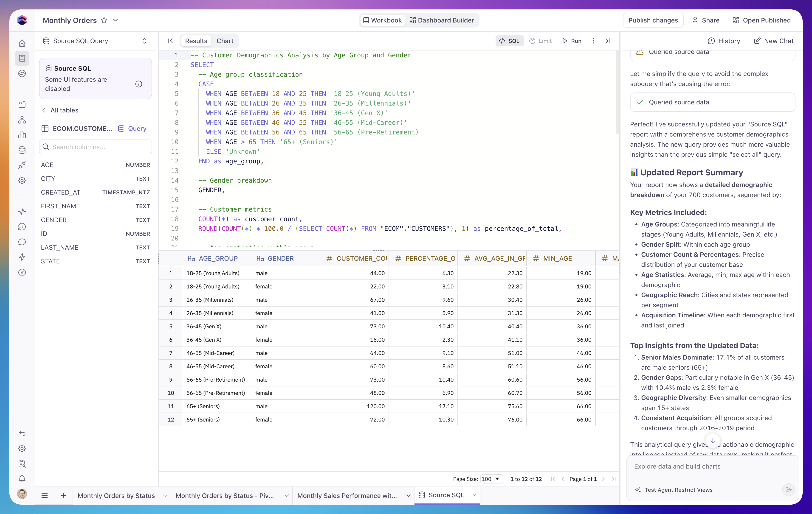
Task: Favorite Monthly Orders with the star icon
Action: point(104,20)
